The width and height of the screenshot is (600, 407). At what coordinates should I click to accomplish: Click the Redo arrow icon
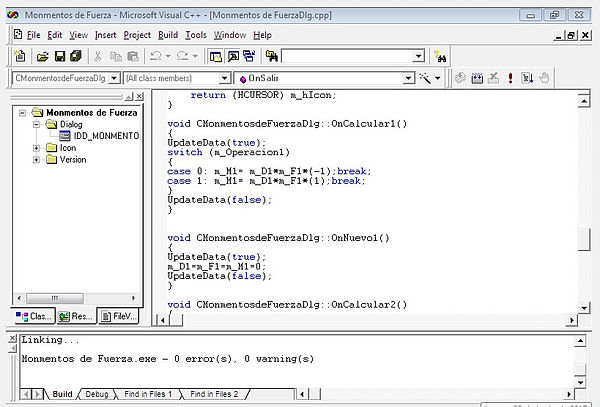[x=183, y=56]
